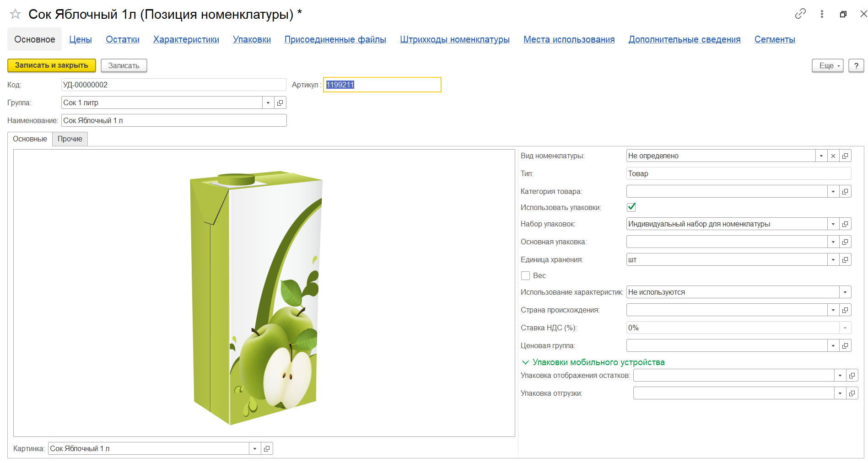
Task: Open the Вид номенклатуры linked record icon
Action: coord(845,156)
